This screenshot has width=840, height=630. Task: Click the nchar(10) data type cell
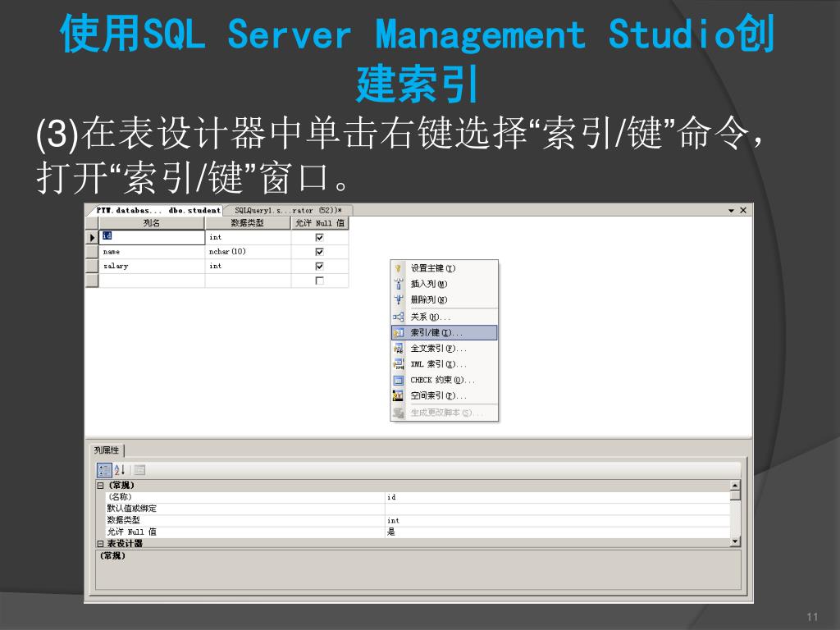click(248, 252)
